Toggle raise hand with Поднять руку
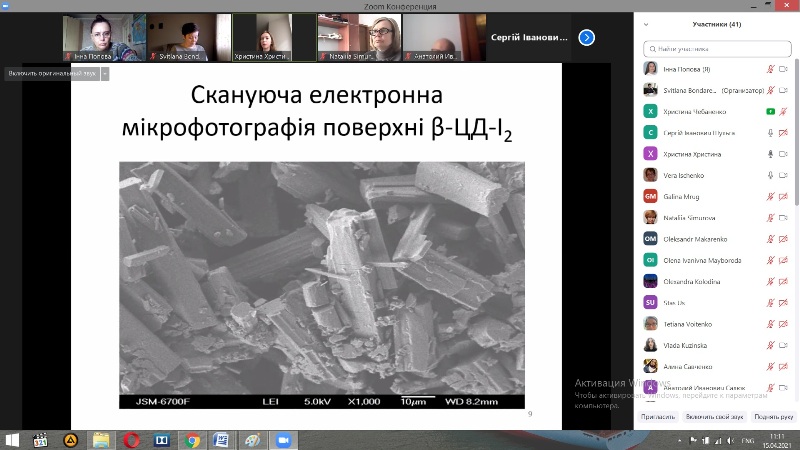Image resolution: width=800 pixels, height=450 pixels. tap(773, 416)
